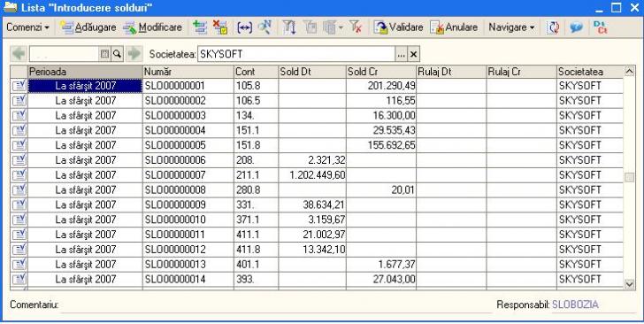
Task: Open the calendar picker in the date field
Action: pyautogui.click(x=104, y=54)
